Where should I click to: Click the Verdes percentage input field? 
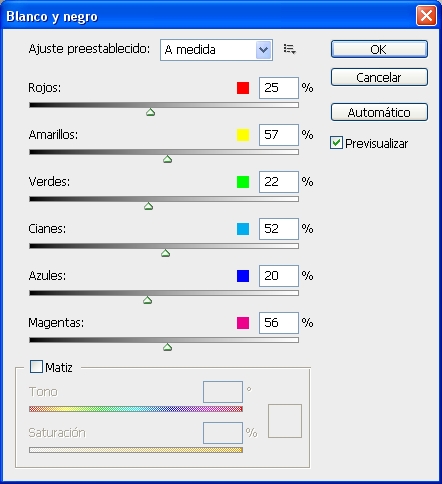click(279, 182)
